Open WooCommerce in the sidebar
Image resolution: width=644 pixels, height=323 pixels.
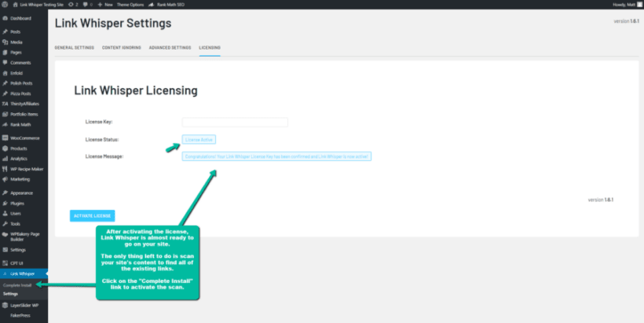24,138
